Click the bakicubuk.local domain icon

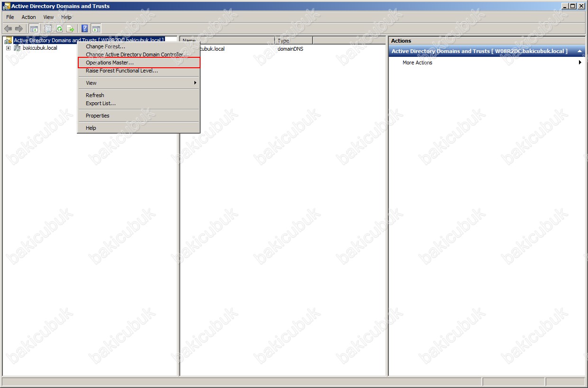[x=17, y=48]
